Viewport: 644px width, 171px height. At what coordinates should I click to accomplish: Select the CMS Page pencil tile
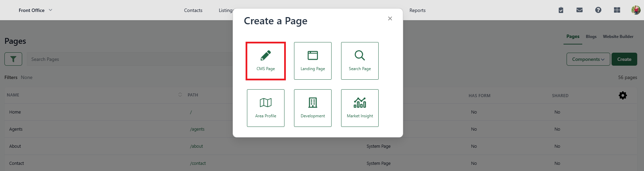point(266,61)
